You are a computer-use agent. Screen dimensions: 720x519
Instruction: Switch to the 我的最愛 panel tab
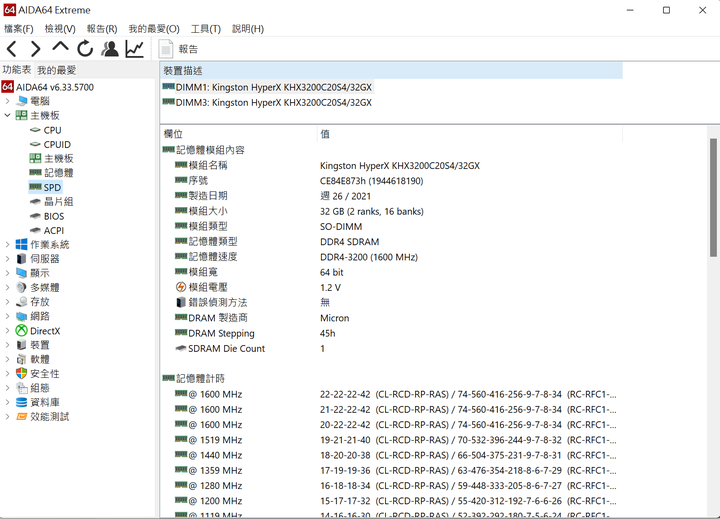56,70
